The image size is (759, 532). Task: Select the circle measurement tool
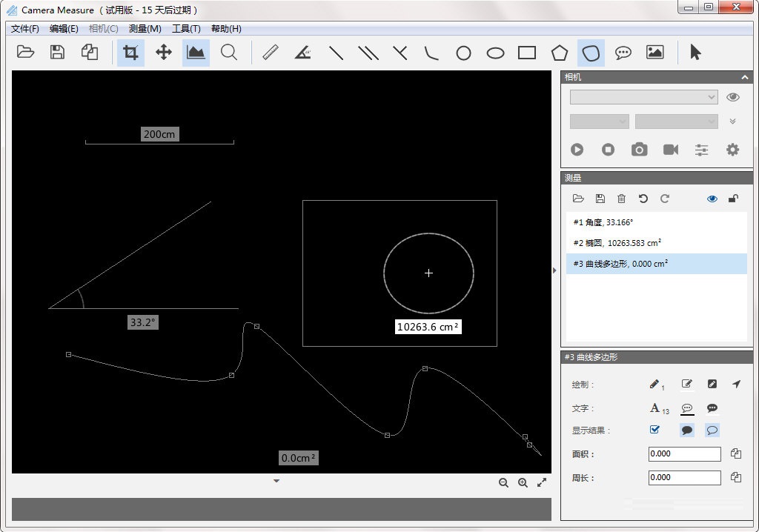463,52
